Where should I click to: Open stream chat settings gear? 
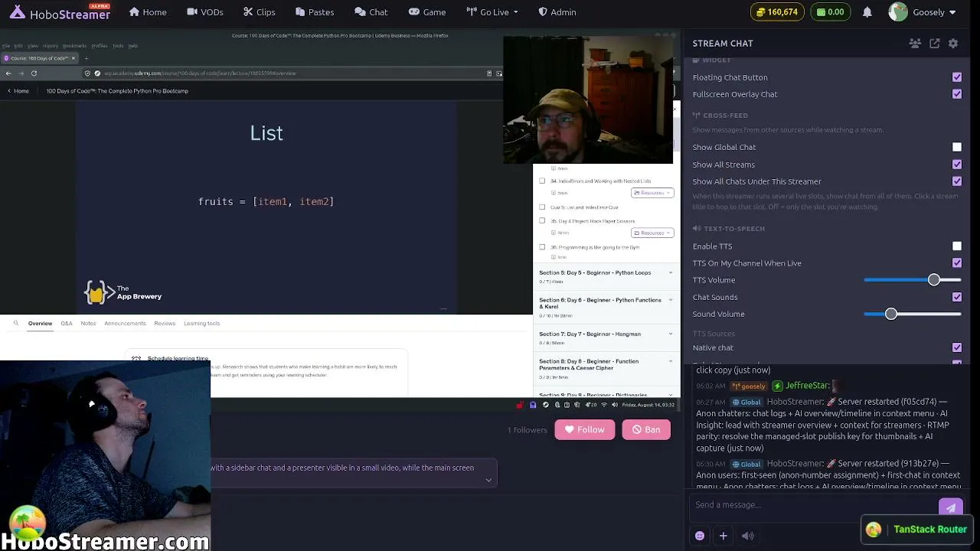click(953, 44)
